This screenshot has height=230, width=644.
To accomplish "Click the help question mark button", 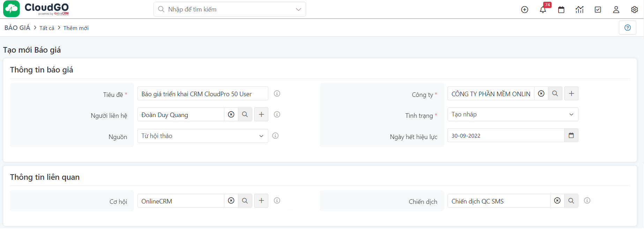I will point(628,28).
